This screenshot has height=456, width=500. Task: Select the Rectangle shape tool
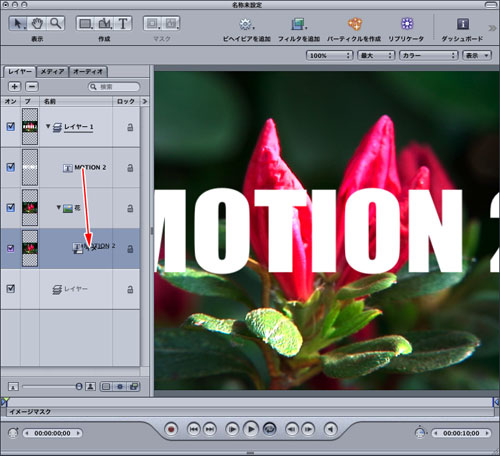tap(85, 24)
